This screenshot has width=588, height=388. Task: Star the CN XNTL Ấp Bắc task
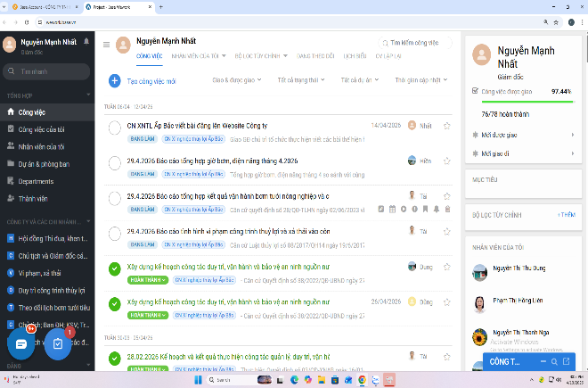(447, 126)
